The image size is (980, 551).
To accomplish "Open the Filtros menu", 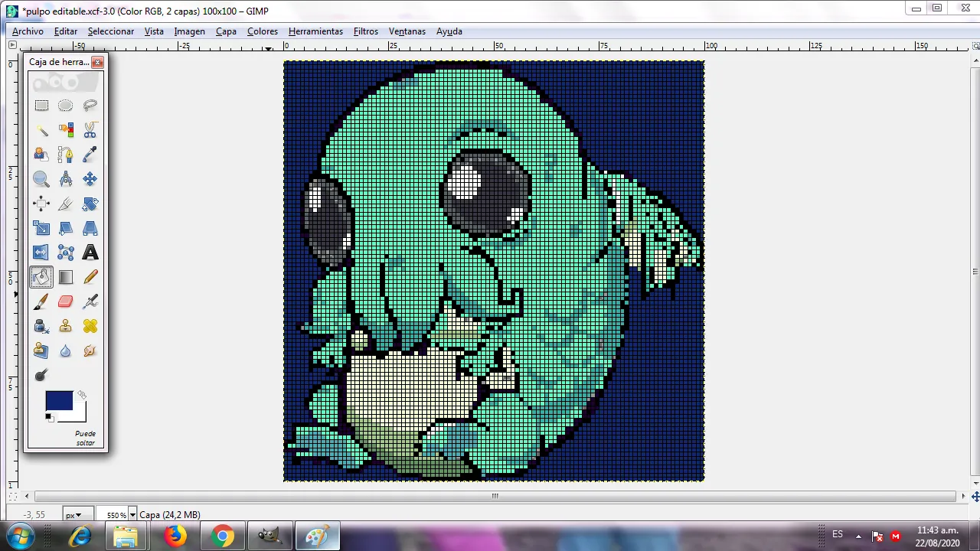I will (366, 31).
